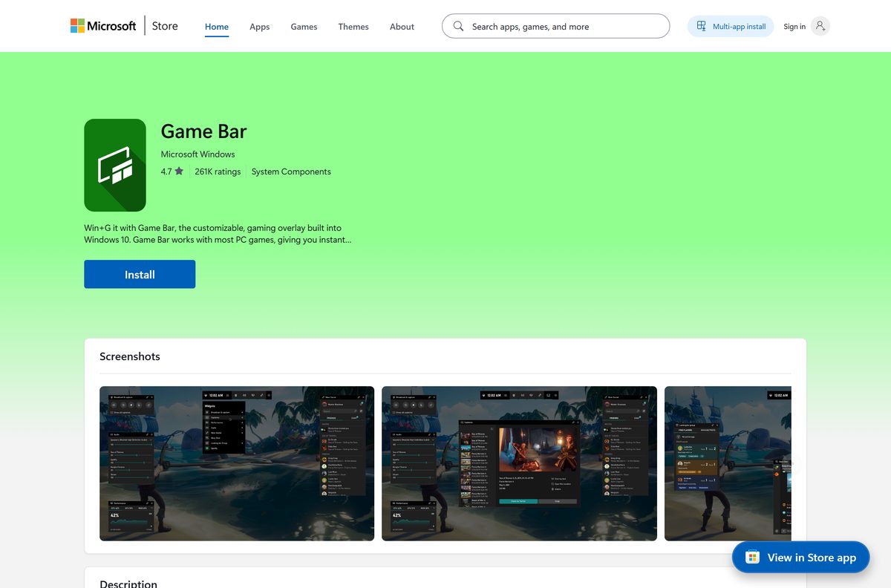Open the 261K ratings link

pyautogui.click(x=218, y=171)
